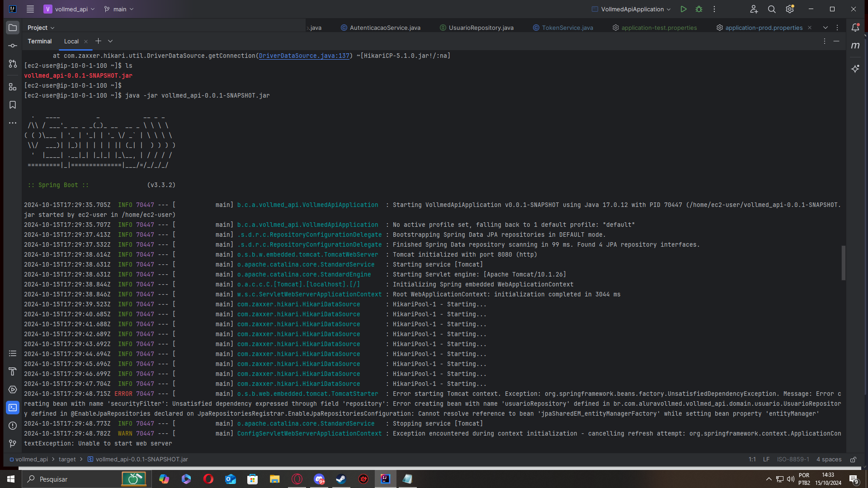The width and height of the screenshot is (868, 488).
Task: Open the Windows Start menu
Action: (11, 479)
